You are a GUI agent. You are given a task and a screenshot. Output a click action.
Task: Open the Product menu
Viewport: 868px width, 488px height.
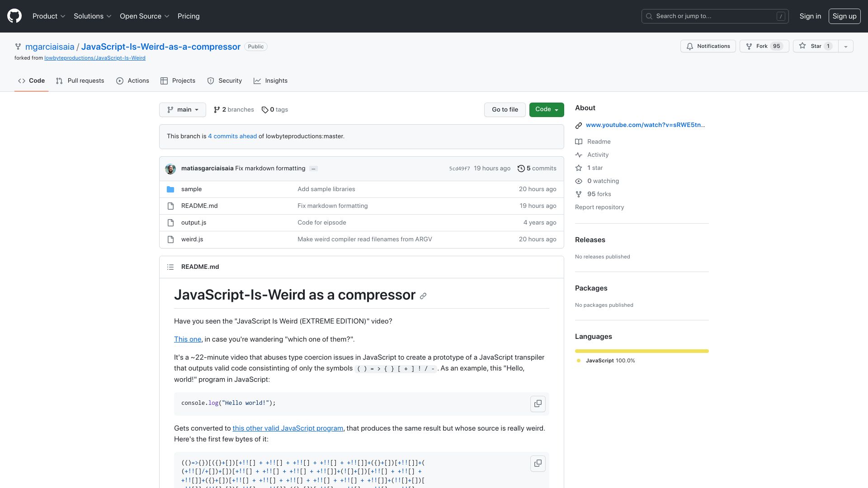point(49,16)
